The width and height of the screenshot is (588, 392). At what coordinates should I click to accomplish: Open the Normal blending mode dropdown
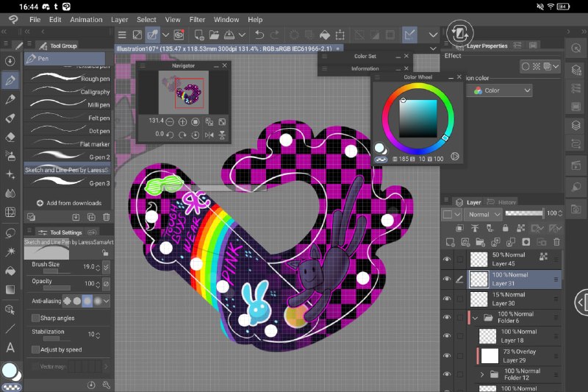click(x=484, y=215)
